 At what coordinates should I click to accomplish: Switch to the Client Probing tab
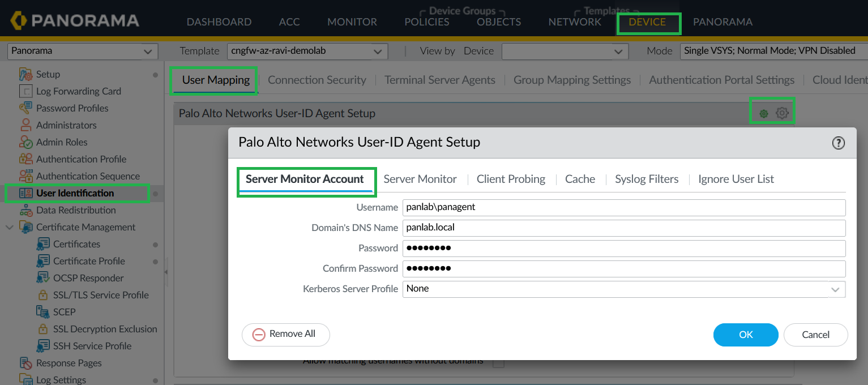pos(511,179)
